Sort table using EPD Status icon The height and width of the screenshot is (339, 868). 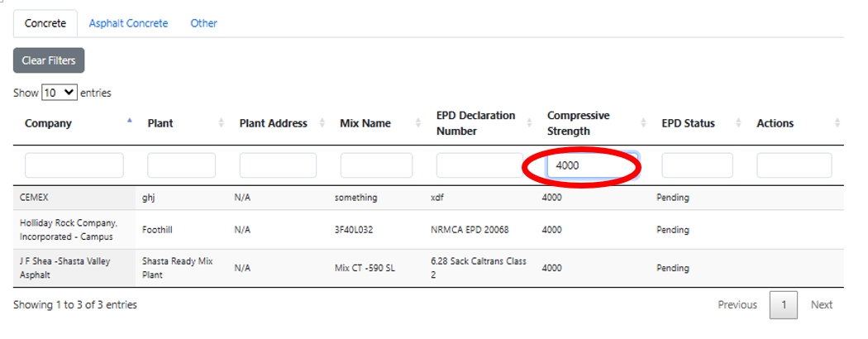point(738,123)
